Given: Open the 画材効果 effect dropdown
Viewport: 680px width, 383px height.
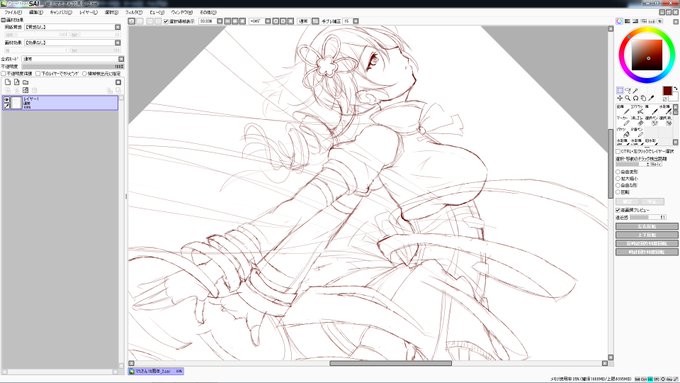Looking at the screenshot, I should pyautogui.click(x=118, y=43).
